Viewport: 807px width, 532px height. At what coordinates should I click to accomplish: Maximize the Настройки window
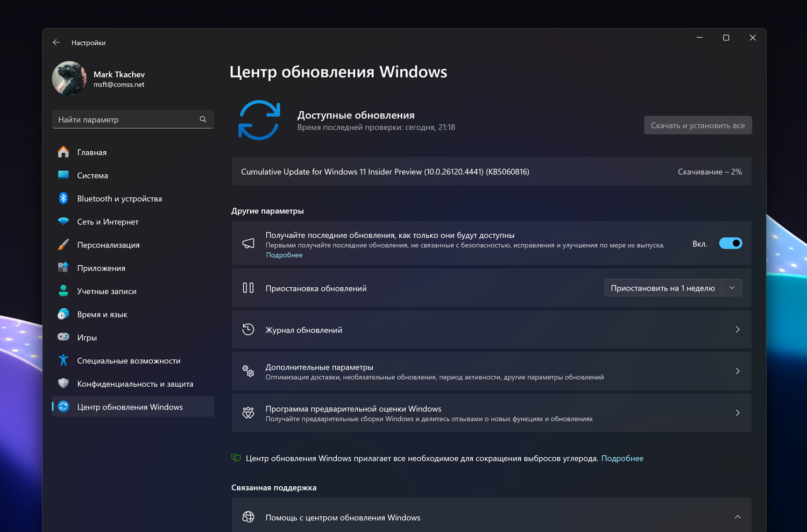[x=726, y=38]
